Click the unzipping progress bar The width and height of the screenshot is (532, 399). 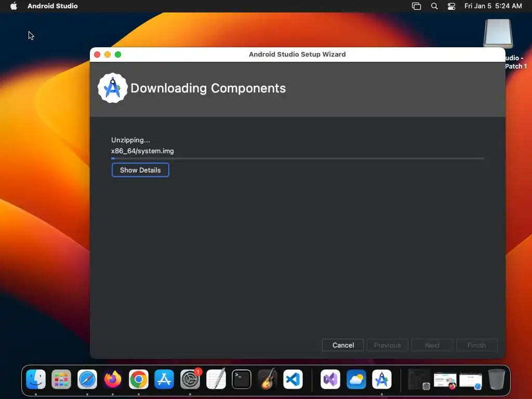point(298,158)
